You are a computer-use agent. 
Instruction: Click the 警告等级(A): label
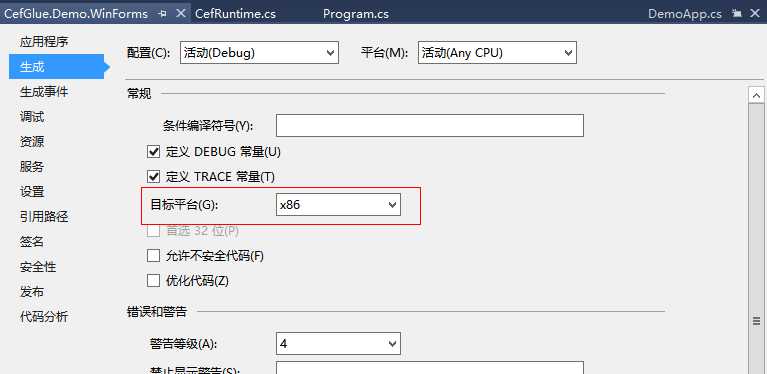tap(183, 344)
